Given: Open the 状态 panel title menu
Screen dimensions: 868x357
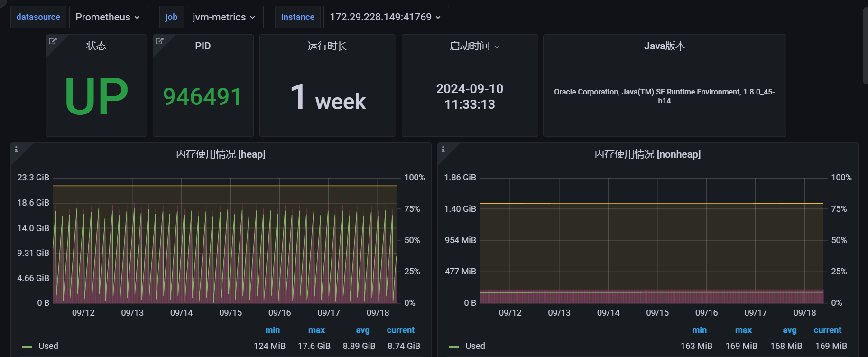Looking at the screenshot, I should coord(96,46).
